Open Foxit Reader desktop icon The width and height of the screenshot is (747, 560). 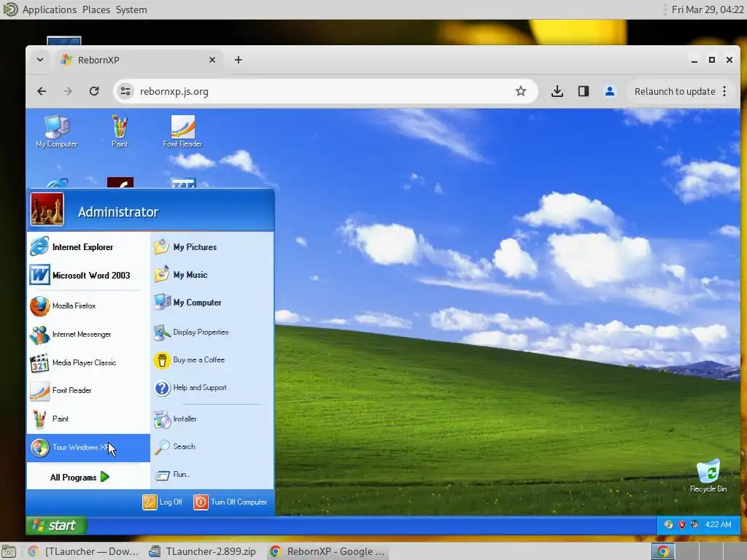[x=183, y=131]
